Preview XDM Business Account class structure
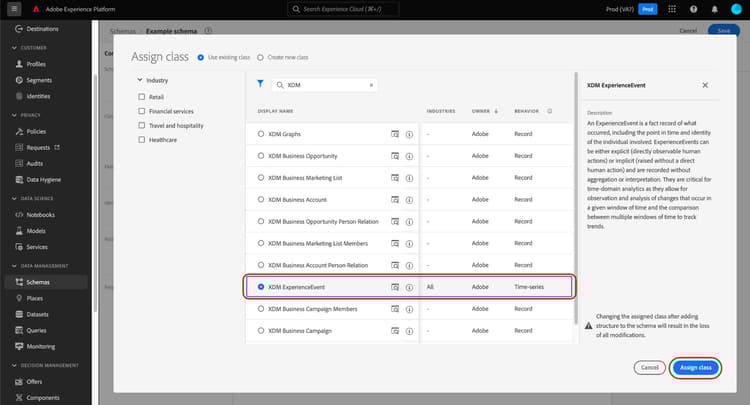The width and height of the screenshot is (750, 405). tap(395, 199)
